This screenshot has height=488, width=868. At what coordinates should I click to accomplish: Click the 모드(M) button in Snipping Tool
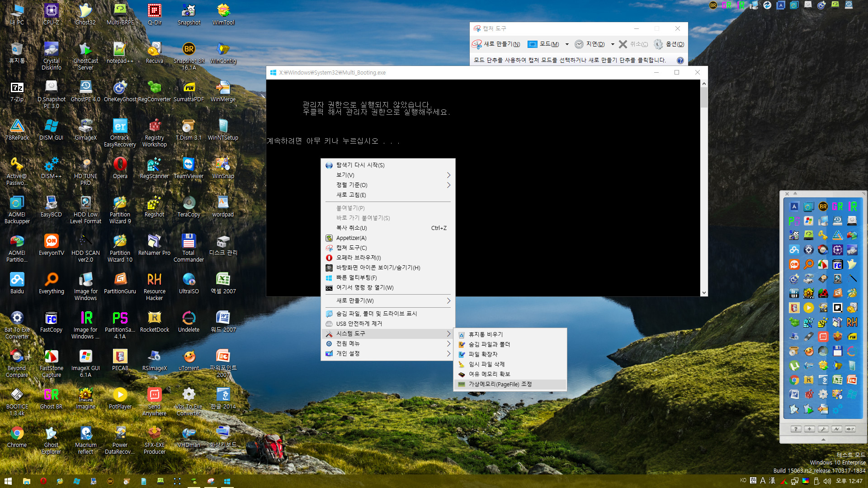click(x=544, y=44)
